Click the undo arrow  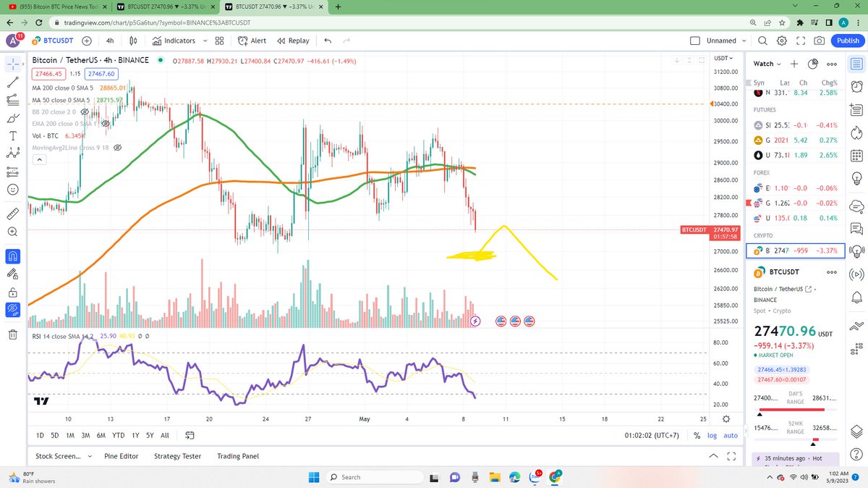(328, 41)
